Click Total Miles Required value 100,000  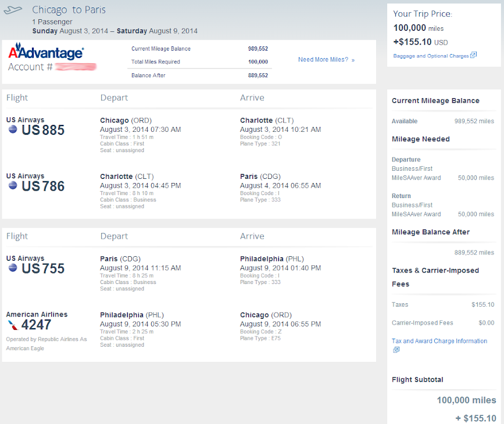coord(258,62)
